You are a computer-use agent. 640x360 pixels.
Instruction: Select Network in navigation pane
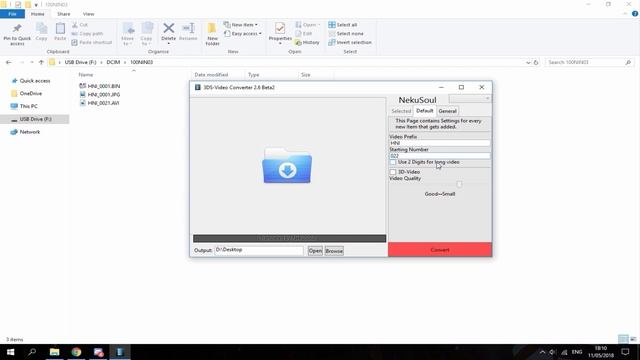coord(30,132)
